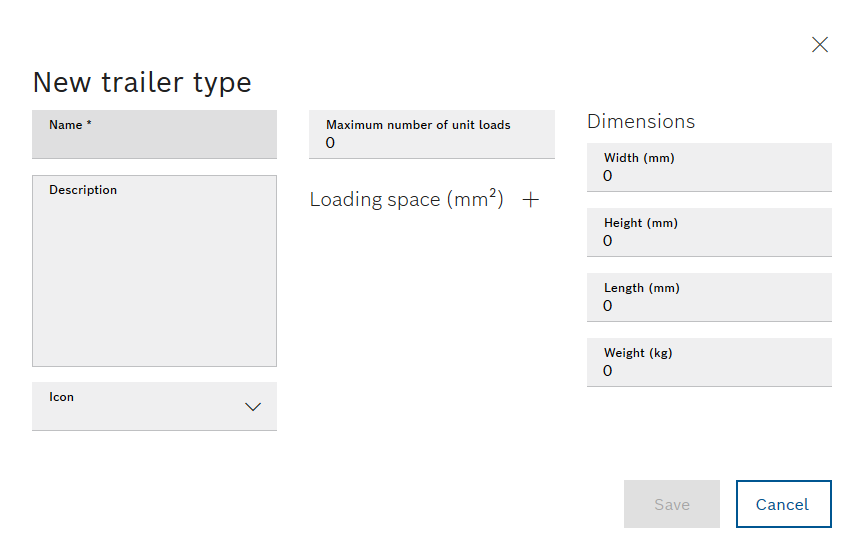
Task: Add a loading space with plus icon
Action: pyautogui.click(x=531, y=200)
